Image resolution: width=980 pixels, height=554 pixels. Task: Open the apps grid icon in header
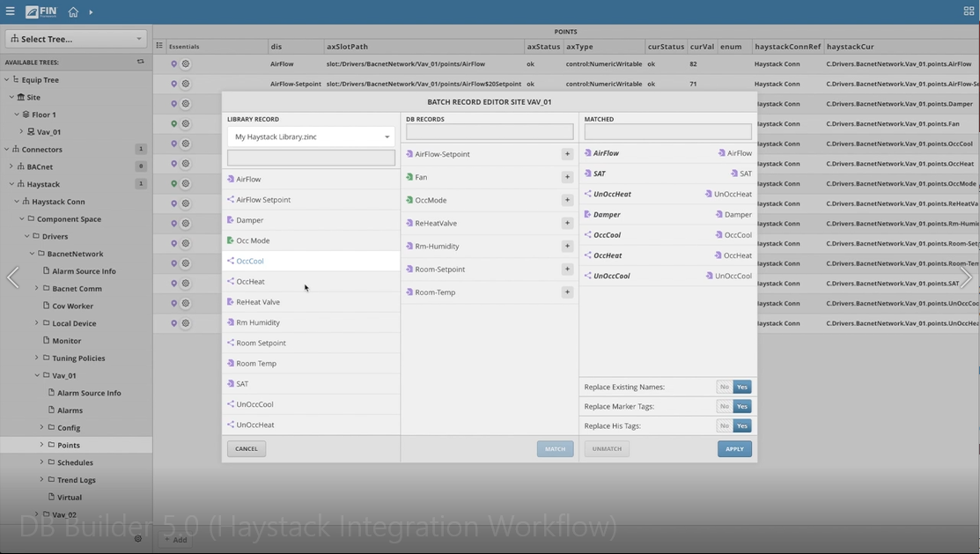pos(969,11)
